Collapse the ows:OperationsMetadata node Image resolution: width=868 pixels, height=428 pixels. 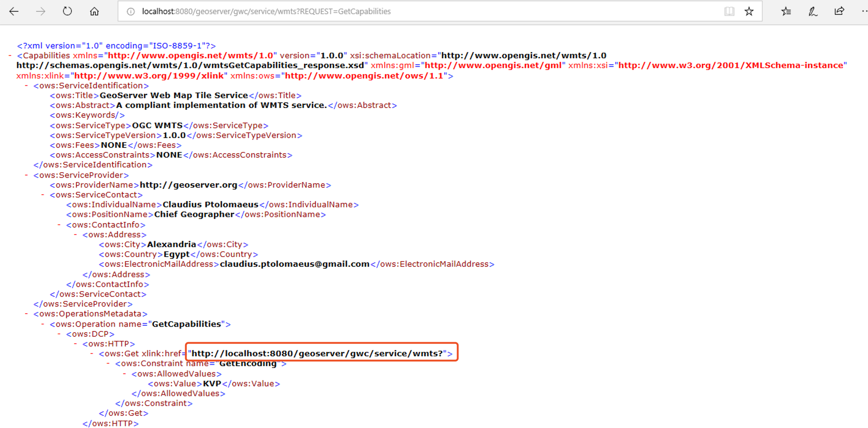click(x=26, y=314)
